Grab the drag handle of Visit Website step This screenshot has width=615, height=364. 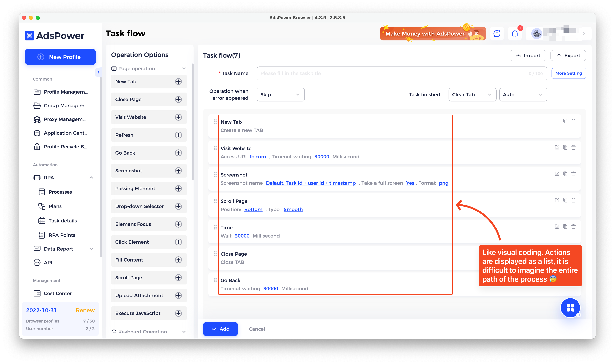coord(215,148)
